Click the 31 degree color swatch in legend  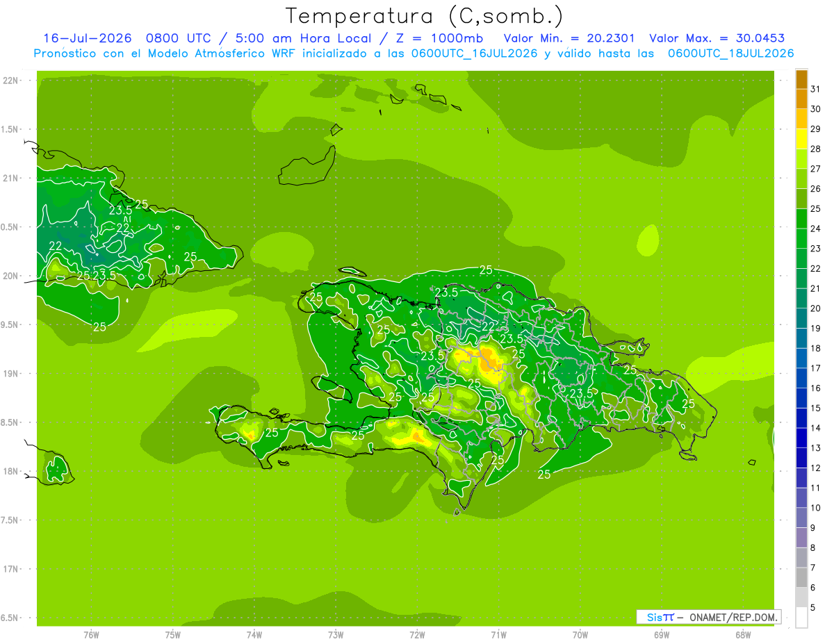(x=801, y=79)
